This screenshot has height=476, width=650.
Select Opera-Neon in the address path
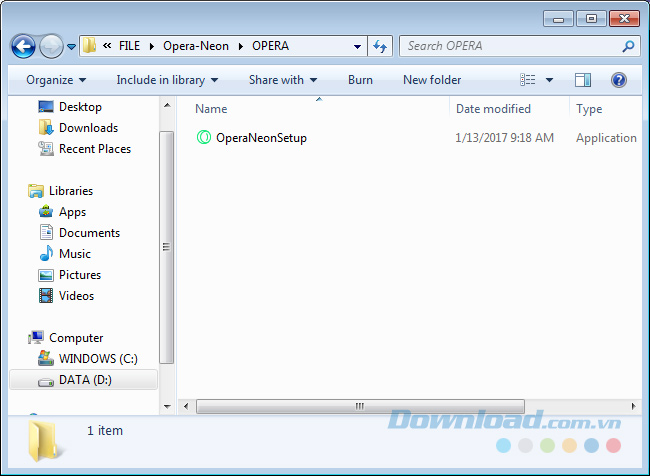(196, 46)
